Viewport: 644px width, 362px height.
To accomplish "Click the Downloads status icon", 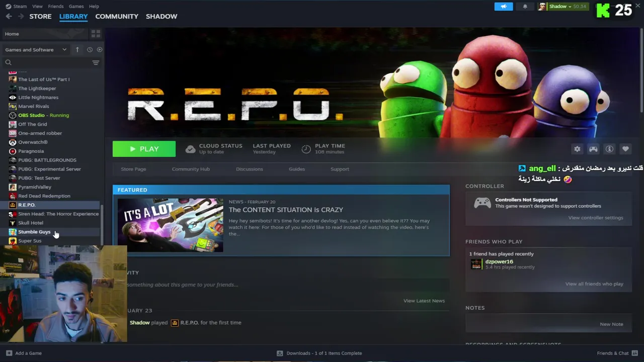I will (280, 353).
